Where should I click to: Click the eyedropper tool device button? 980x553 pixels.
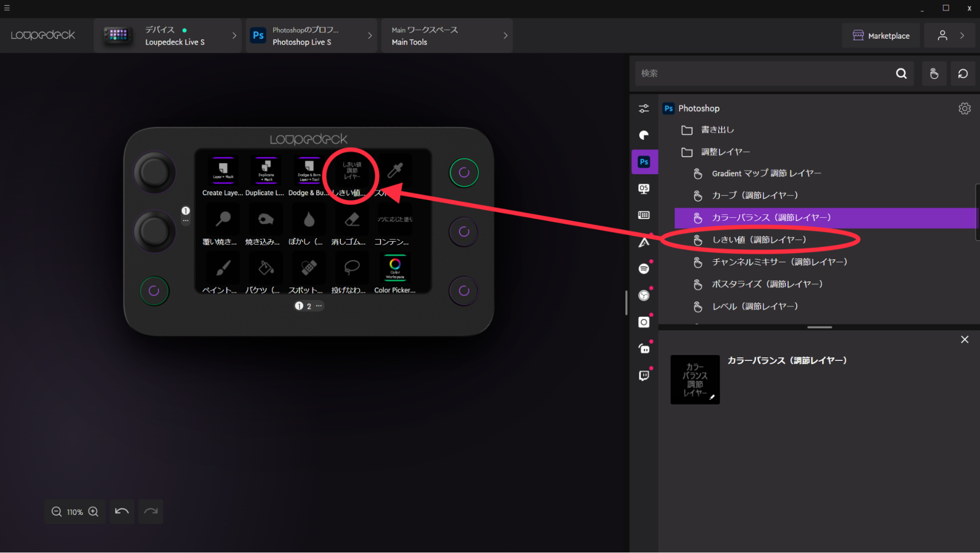point(395,171)
